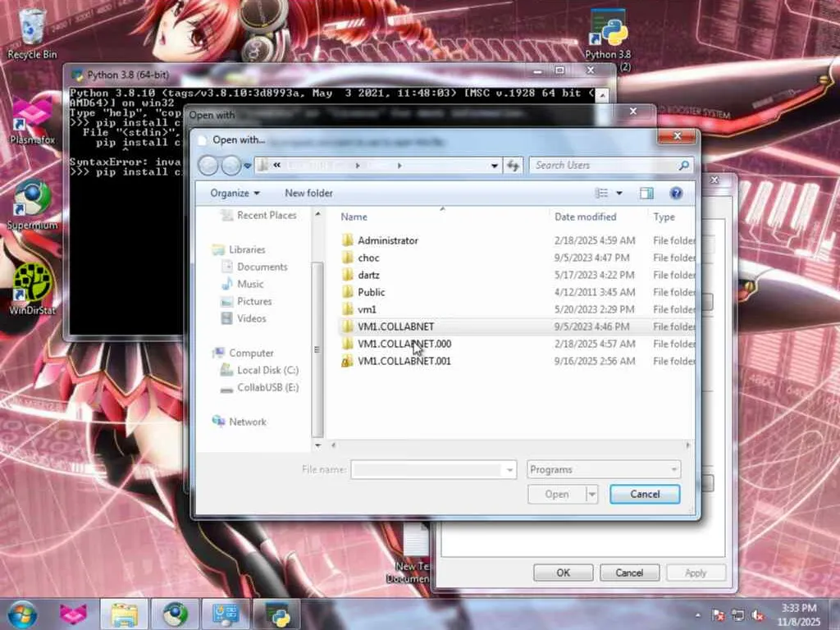
Task: Select the dartz folder row
Action: (x=517, y=275)
